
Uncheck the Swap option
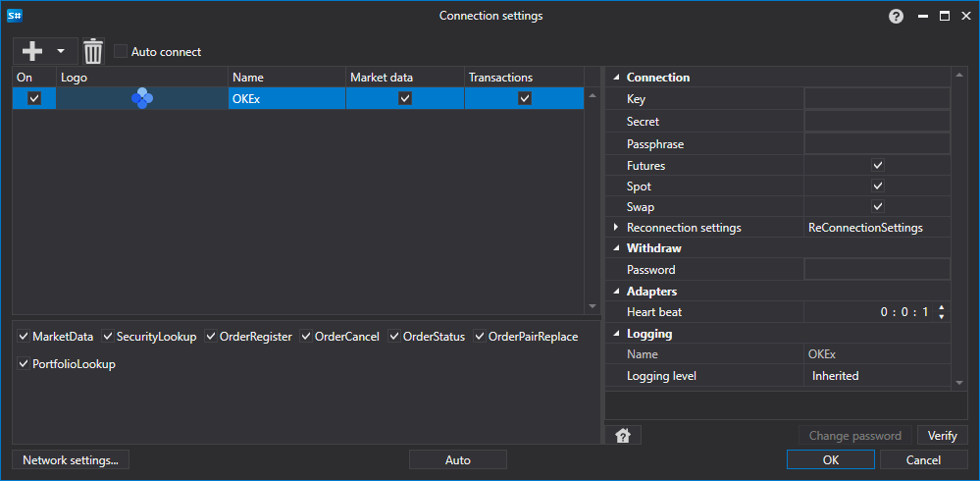(878, 206)
